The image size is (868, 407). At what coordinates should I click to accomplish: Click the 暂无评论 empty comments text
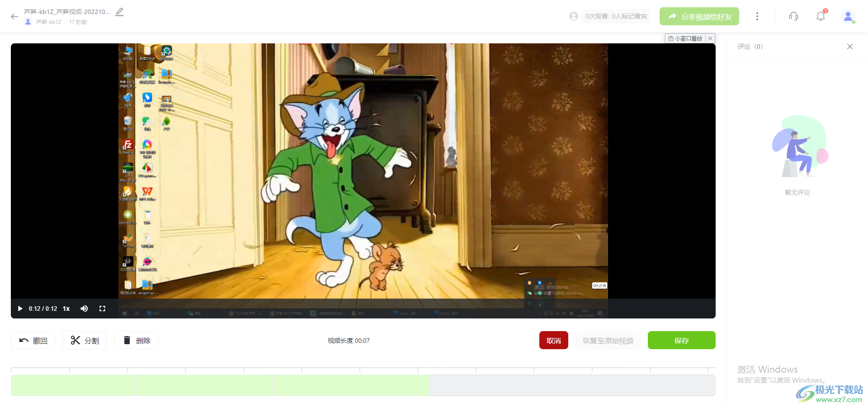tap(797, 192)
